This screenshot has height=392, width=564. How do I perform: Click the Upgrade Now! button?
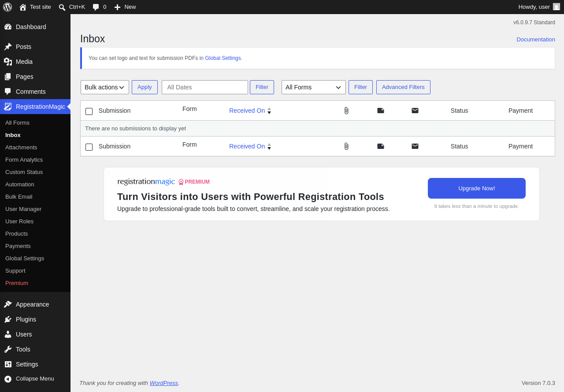(477, 189)
